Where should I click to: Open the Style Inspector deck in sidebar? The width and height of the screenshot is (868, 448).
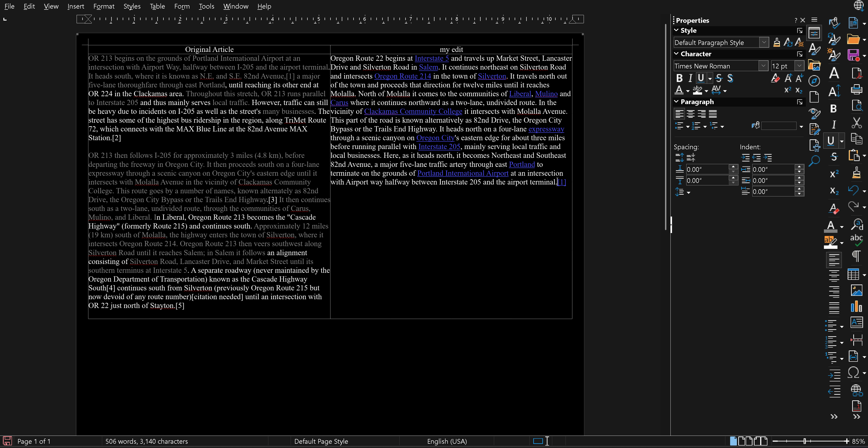[814, 113]
